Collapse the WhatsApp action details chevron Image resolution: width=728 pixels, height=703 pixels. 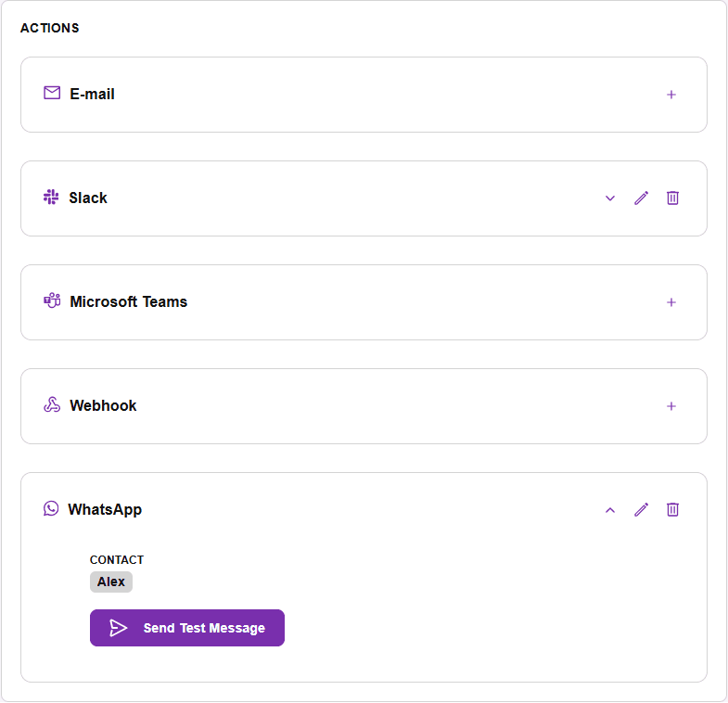[610, 510]
